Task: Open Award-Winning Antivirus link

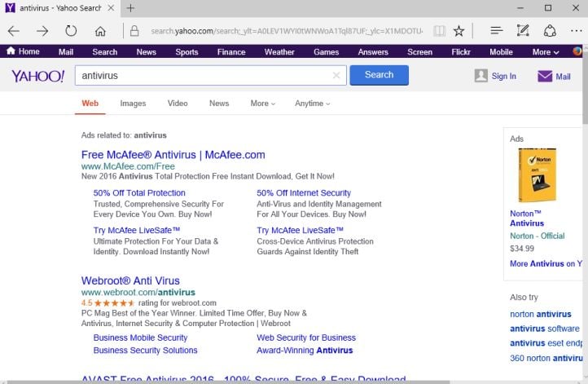Action: (305, 351)
